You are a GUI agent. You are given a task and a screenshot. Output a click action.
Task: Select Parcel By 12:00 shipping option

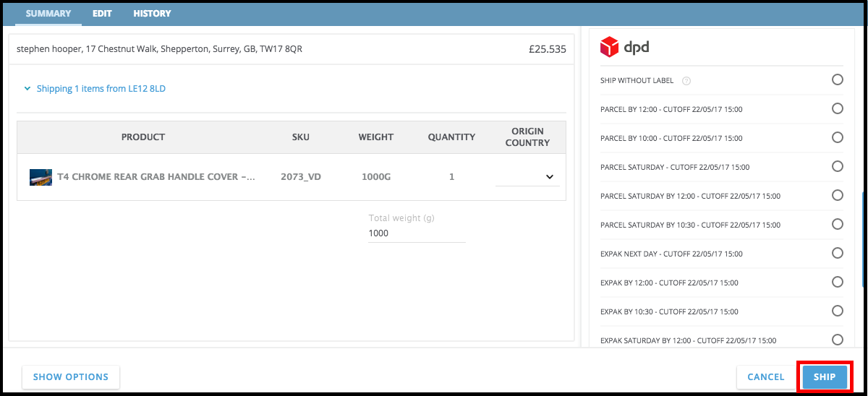coord(837,109)
